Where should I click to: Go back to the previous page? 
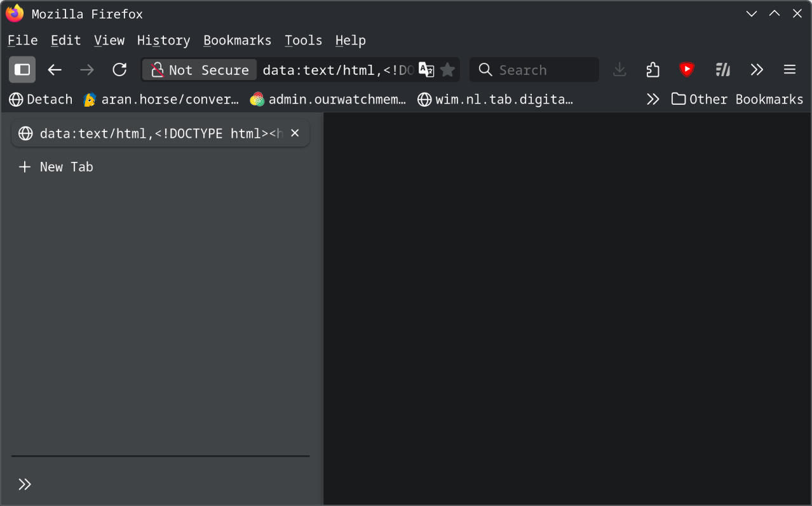click(x=55, y=70)
